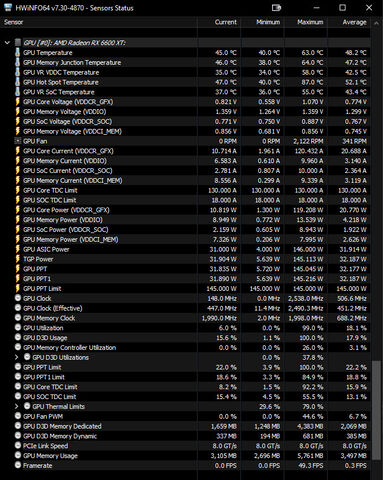Screen dimensions: 383x480
Task: Click the Current column header
Action: tap(219, 22)
